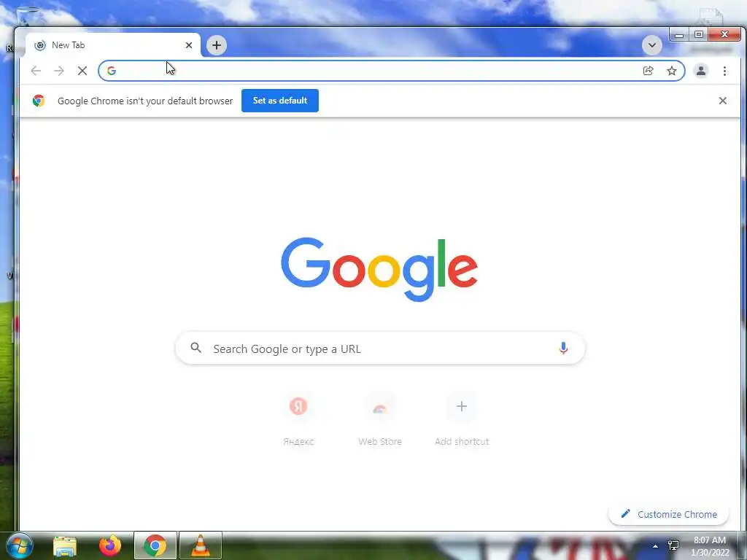This screenshot has height=560, width=747.
Task: Maximize the Chrome window
Action: [698, 34]
